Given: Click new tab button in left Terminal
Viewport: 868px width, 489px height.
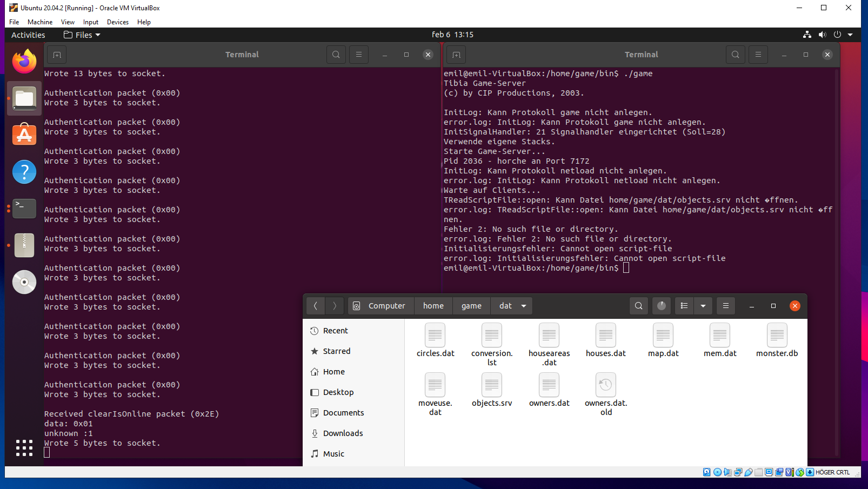Looking at the screenshot, I should (x=57, y=55).
